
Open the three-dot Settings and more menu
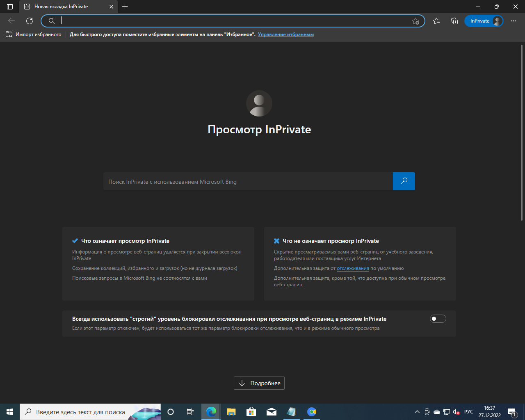[x=514, y=21]
